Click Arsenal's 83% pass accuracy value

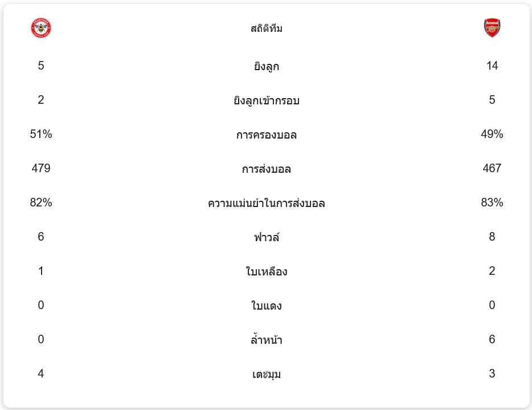click(492, 202)
